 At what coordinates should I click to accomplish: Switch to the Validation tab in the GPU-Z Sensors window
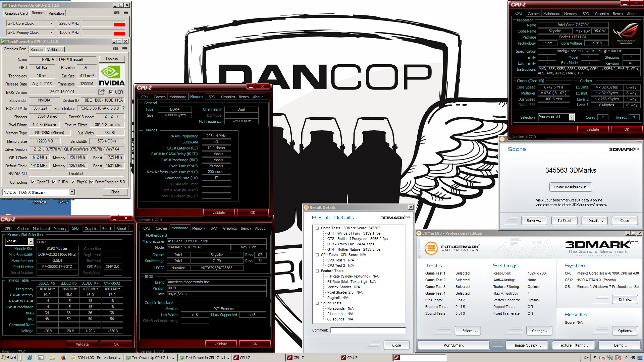click(56, 13)
